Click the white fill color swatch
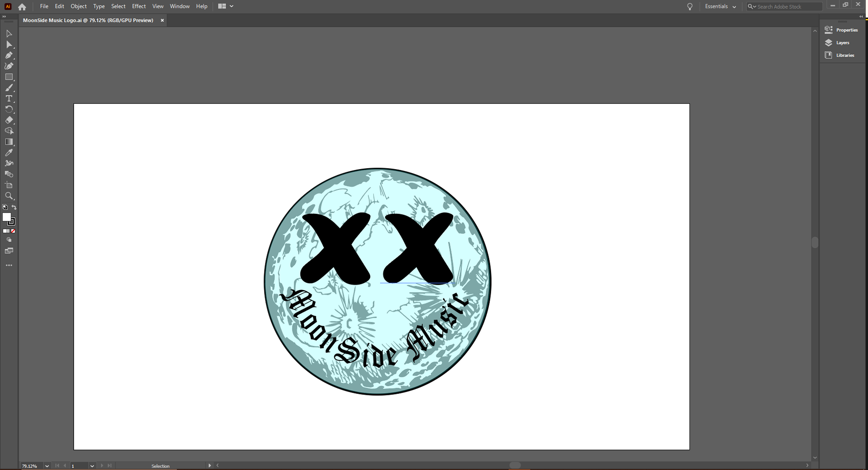This screenshot has height=470, width=868. 6,217
